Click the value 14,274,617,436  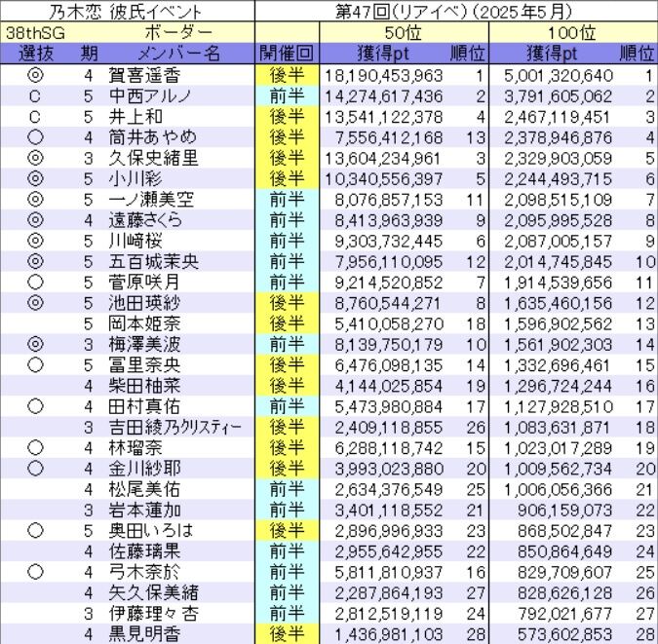(x=384, y=96)
